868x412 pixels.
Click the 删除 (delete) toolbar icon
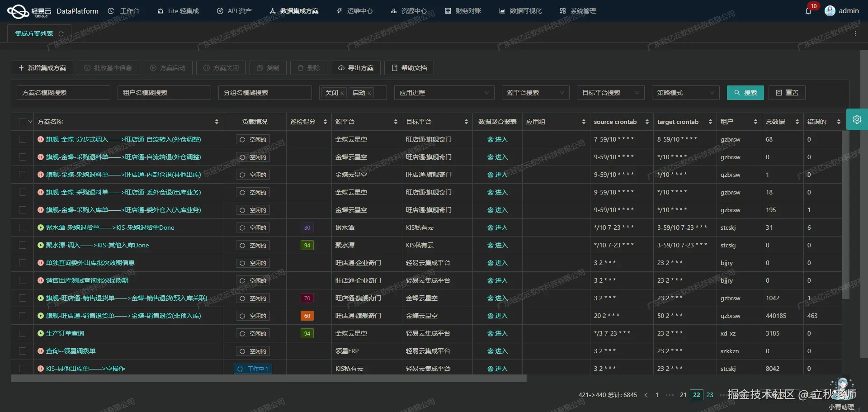coord(301,68)
